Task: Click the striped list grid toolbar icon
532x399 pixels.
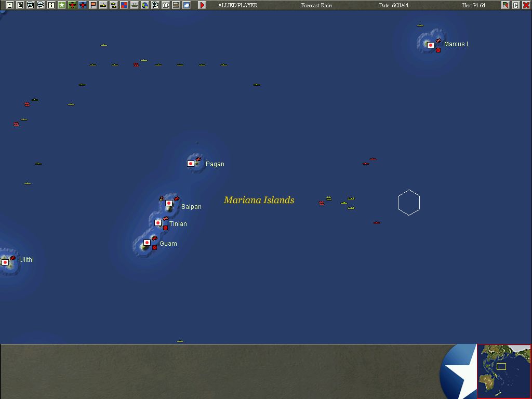Action: [x=176, y=5]
